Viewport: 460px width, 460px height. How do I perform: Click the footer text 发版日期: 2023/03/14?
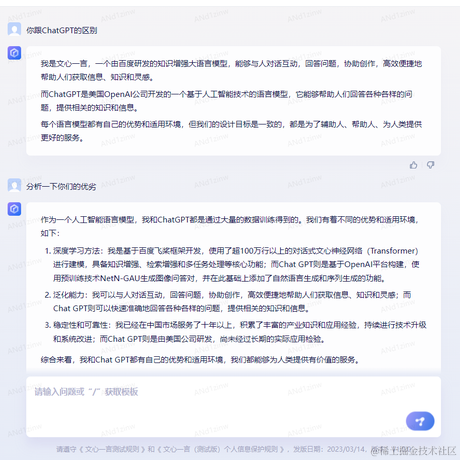[x=330, y=449]
